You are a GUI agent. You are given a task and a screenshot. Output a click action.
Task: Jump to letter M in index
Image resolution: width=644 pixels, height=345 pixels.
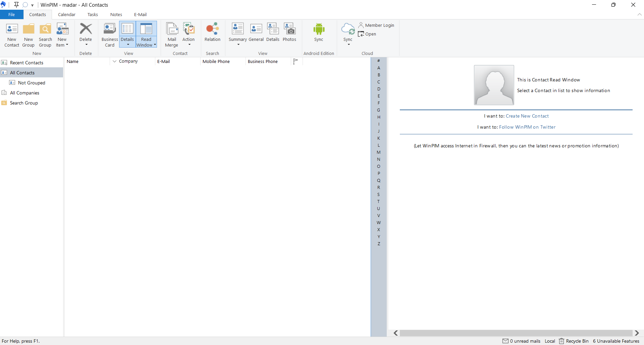[x=379, y=152]
